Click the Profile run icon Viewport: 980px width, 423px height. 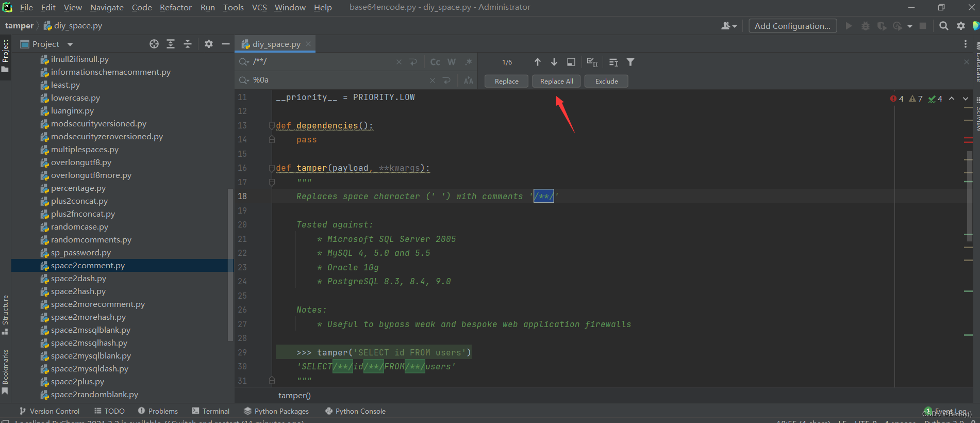click(x=898, y=26)
